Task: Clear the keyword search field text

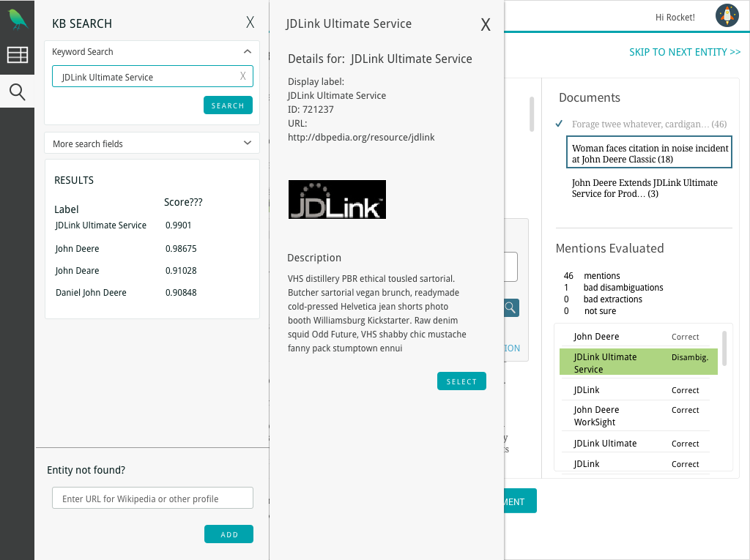Action: pos(243,76)
